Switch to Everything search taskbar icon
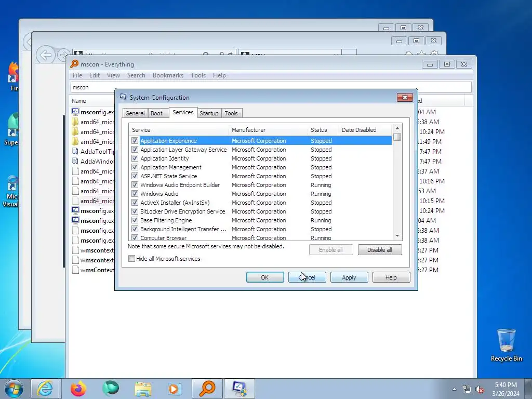 point(207,389)
